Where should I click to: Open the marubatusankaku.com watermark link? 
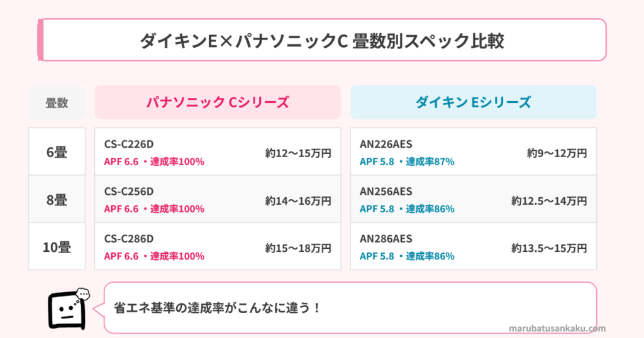[x=556, y=328]
